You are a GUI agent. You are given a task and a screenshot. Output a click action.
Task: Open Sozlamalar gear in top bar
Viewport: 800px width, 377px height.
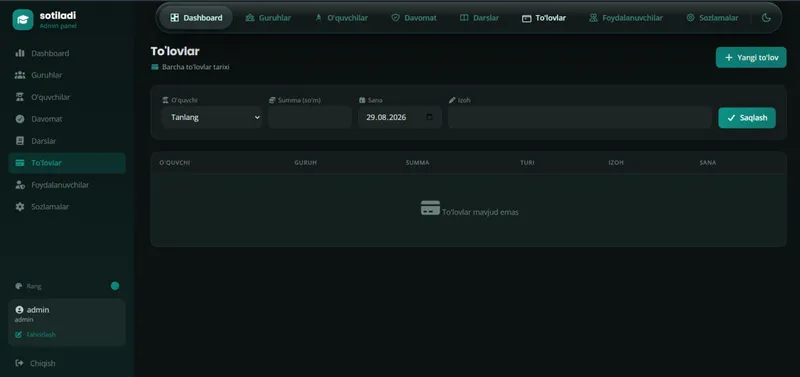[690, 18]
